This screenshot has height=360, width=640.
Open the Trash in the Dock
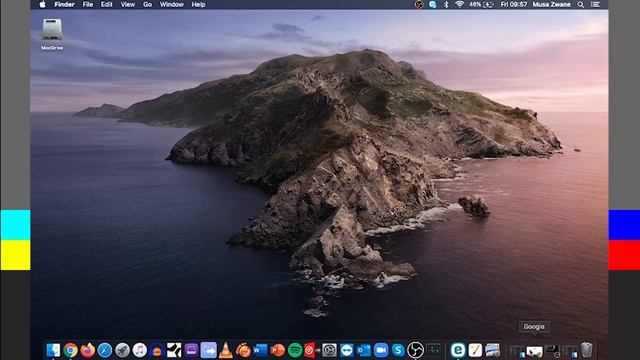(587, 350)
